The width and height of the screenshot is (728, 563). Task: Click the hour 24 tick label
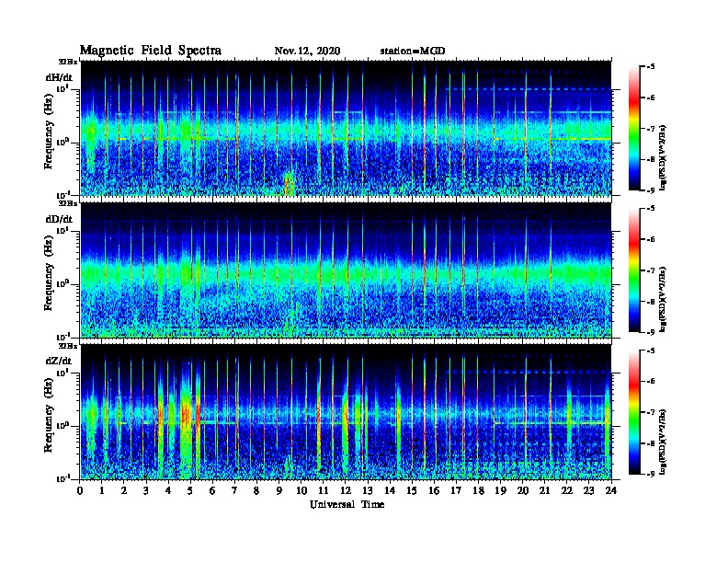click(x=611, y=491)
